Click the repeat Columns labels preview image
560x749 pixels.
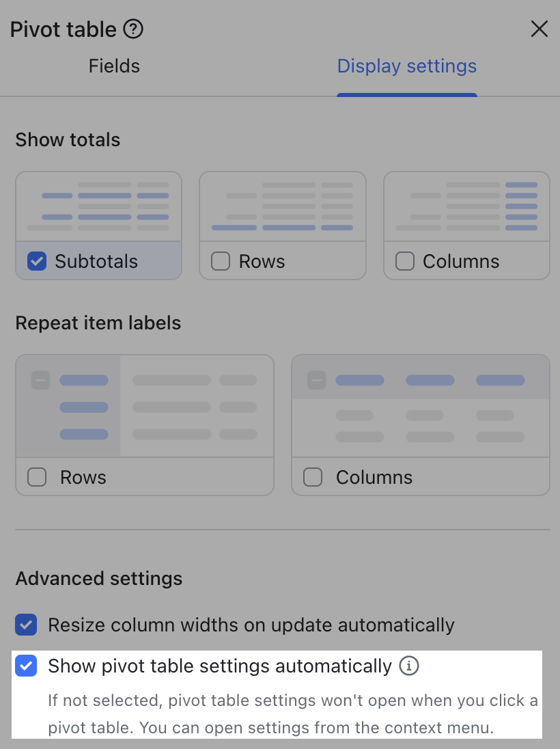pyautogui.click(x=420, y=405)
